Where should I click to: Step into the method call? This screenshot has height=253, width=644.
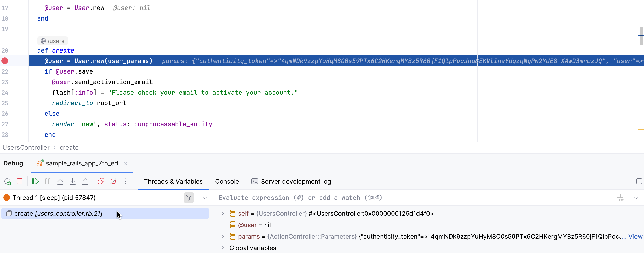[72, 181]
